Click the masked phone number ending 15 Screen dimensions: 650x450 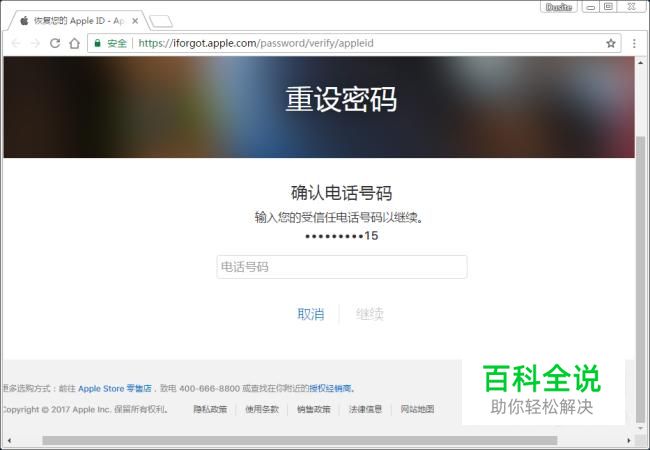click(342, 236)
